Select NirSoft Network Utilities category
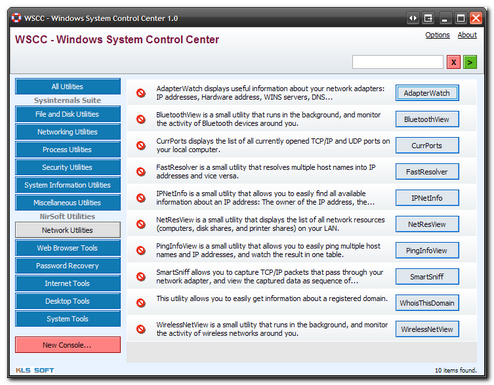This screenshot has height=385, width=494. point(68,230)
